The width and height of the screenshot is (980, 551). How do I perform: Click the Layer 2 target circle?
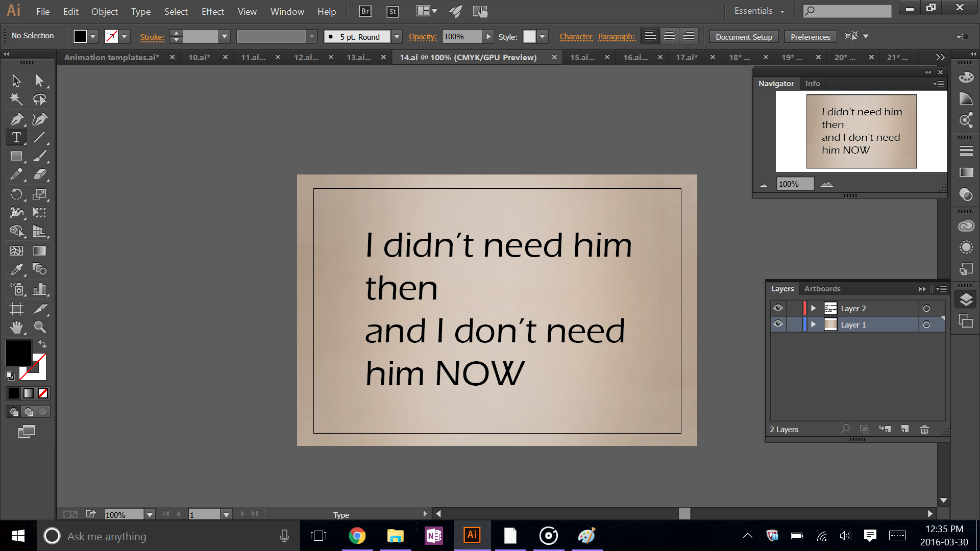pyautogui.click(x=926, y=308)
